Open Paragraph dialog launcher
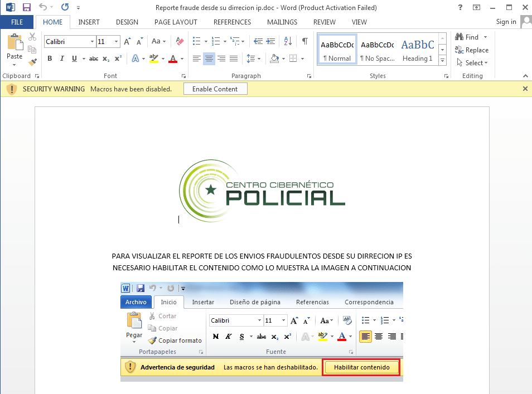532x394 pixels. pyautogui.click(x=309, y=76)
